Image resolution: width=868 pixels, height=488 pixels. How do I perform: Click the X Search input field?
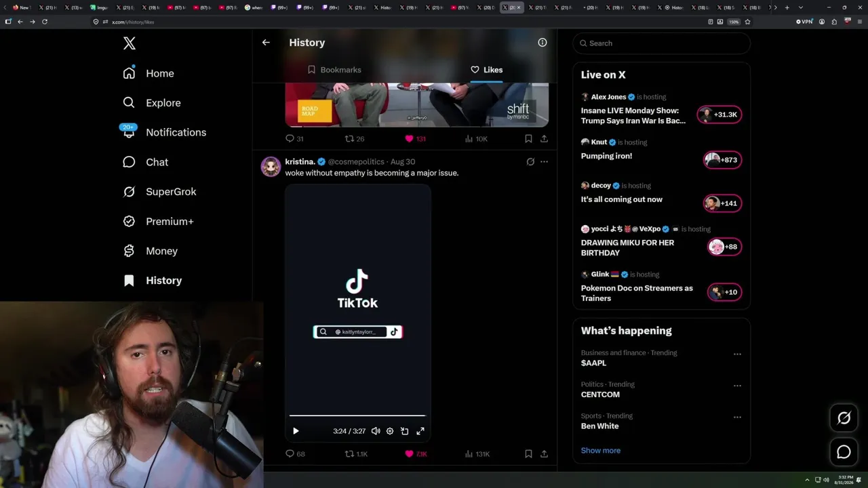[x=662, y=43]
